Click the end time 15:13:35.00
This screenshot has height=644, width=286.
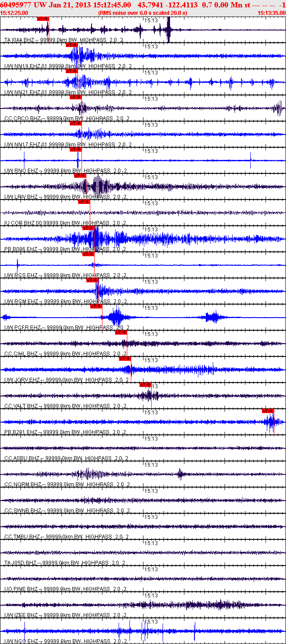[272, 13]
